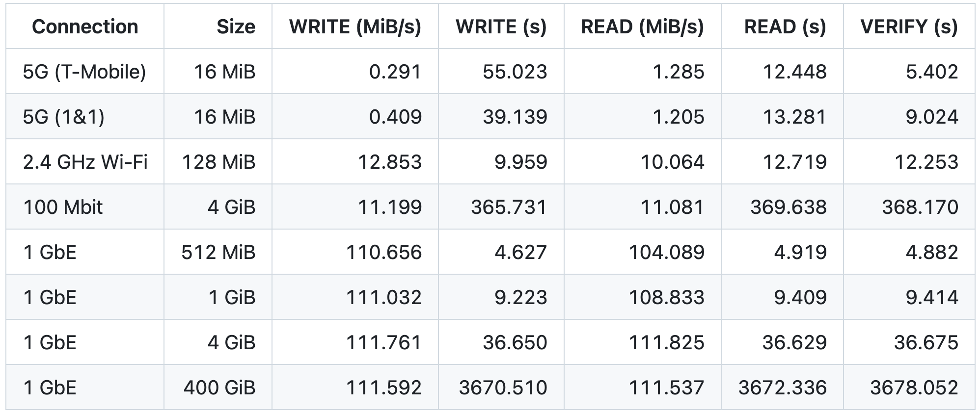Select the READ (s) header cell
The image size is (980, 414).
click(x=783, y=26)
